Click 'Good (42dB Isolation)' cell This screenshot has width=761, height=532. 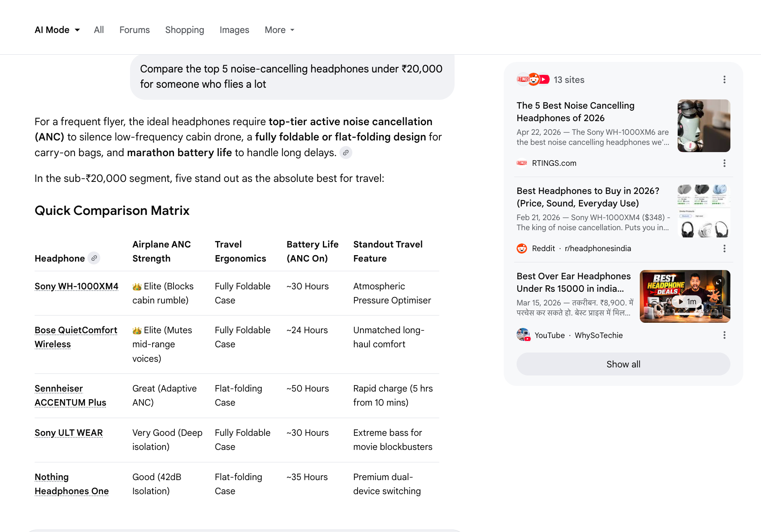(x=157, y=484)
